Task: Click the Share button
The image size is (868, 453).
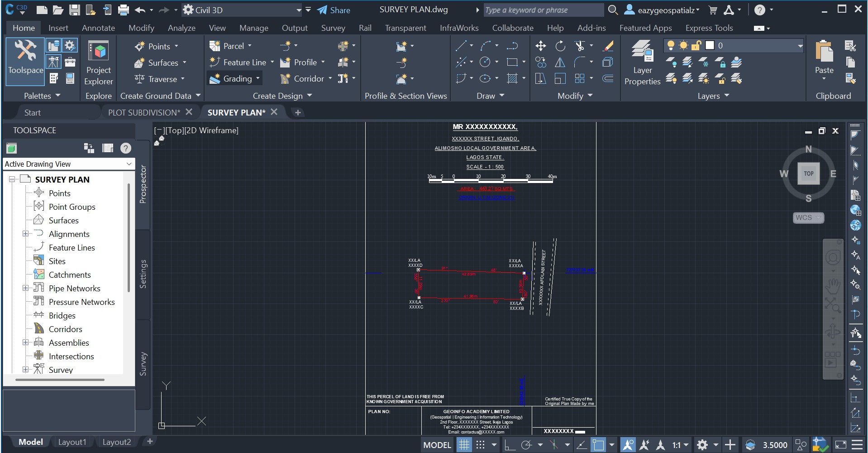Action: (x=334, y=10)
